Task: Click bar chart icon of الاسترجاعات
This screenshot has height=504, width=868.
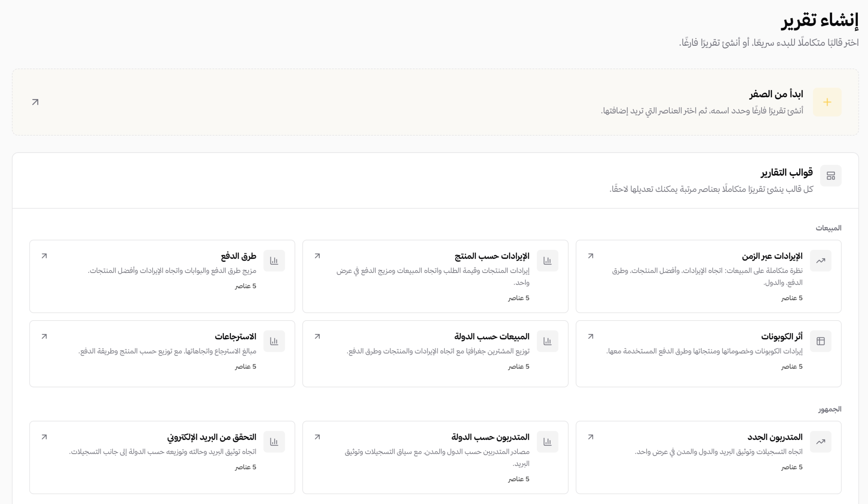Action: tap(274, 341)
